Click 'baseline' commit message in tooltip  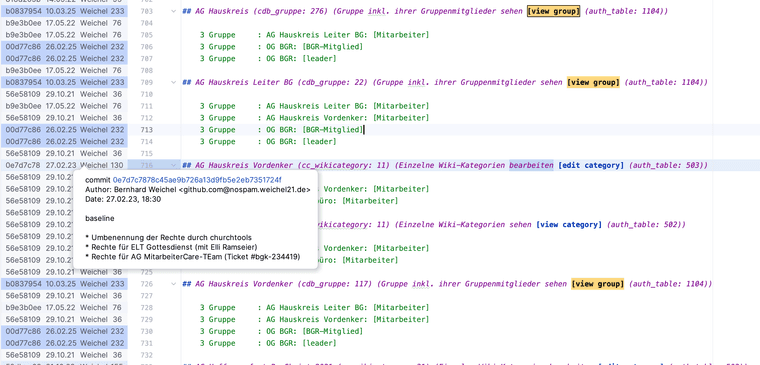[x=99, y=219]
